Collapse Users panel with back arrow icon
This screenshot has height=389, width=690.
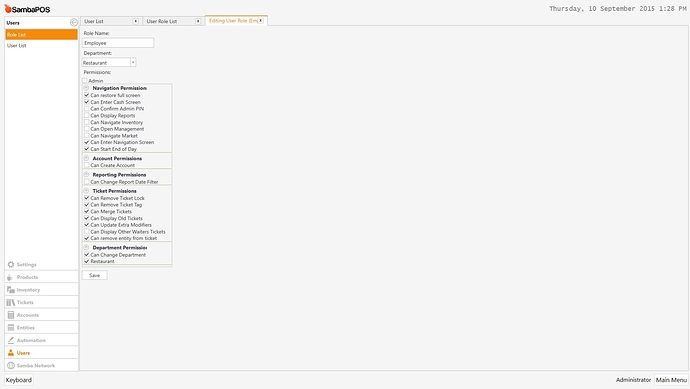(x=73, y=22)
